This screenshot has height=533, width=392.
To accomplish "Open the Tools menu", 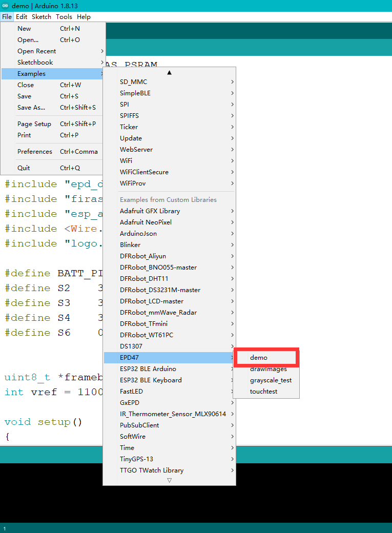I will [x=64, y=16].
